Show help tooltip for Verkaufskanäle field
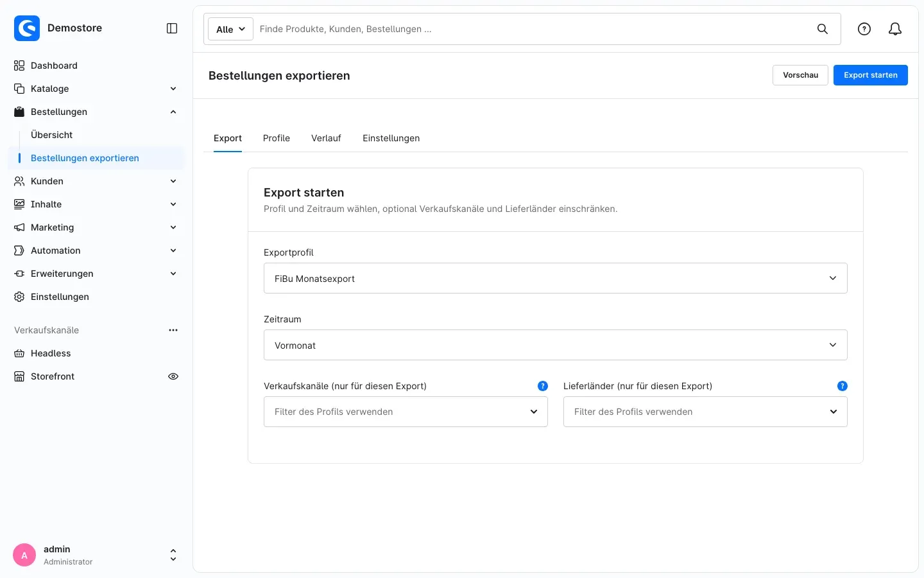Screen dimensions: 924x578 543,386
